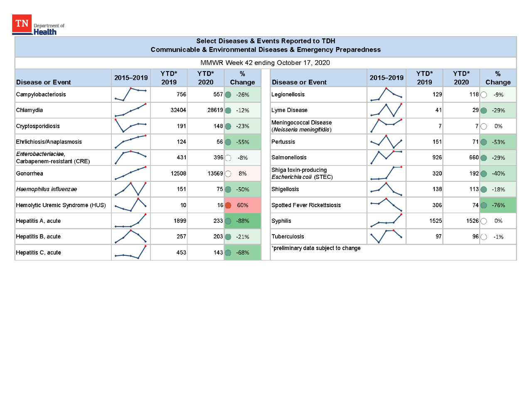Click the MMWR Week 42 ending date line
This screenshot has width=532, height=411.
pyautogui.click(x=265, y=63)
